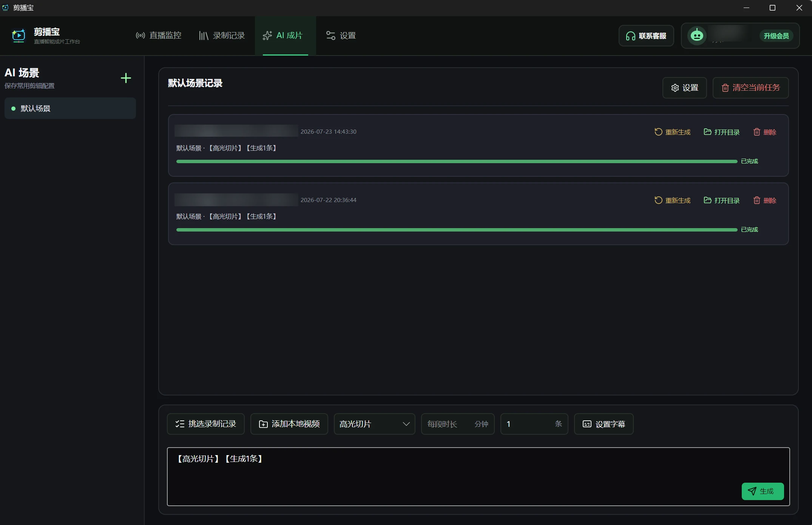Click 重新生成 for the 2026-07-22 task
812x525 pixels.
point(672,200)
